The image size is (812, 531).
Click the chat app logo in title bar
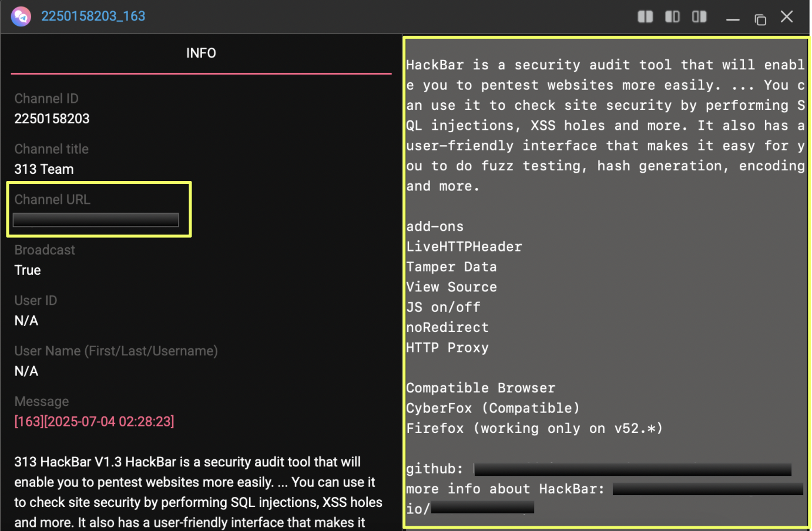point(21,16)
